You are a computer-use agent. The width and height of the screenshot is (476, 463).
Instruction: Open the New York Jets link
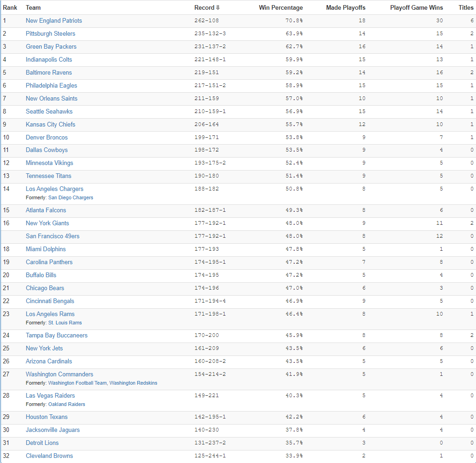click(x=45, y=349)
